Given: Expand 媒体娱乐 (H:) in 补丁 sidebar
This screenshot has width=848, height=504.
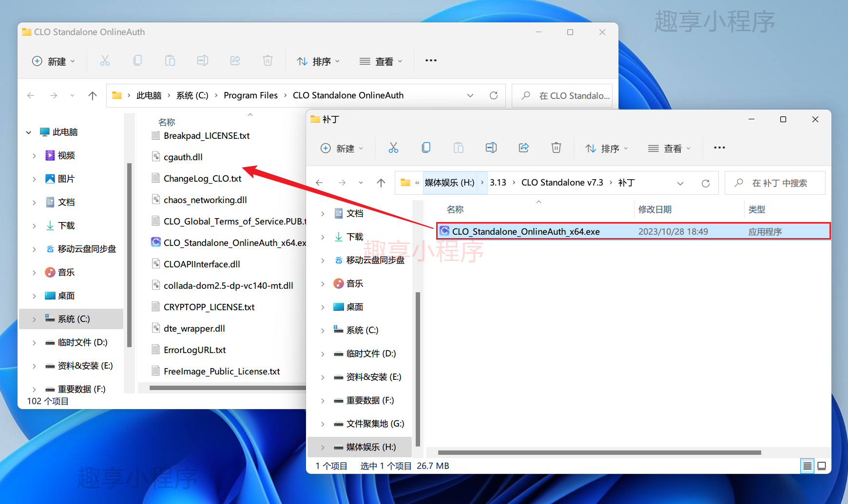Looking at the screenshot, I should pos(323,447).
